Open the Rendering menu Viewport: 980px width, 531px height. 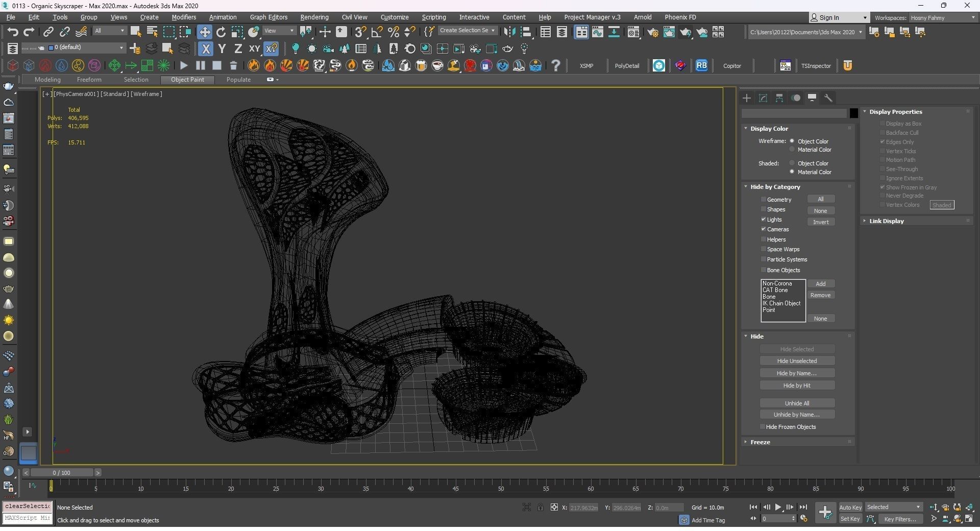click(x=314, y=17)
